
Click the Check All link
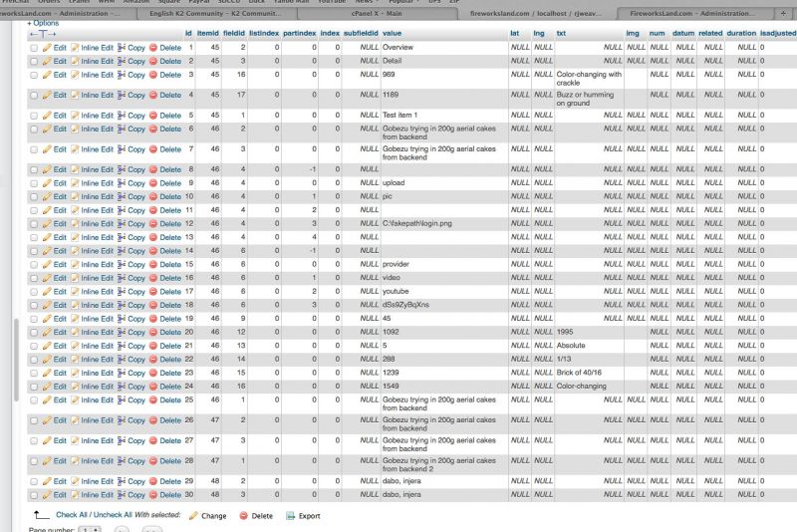click(72, 515)
